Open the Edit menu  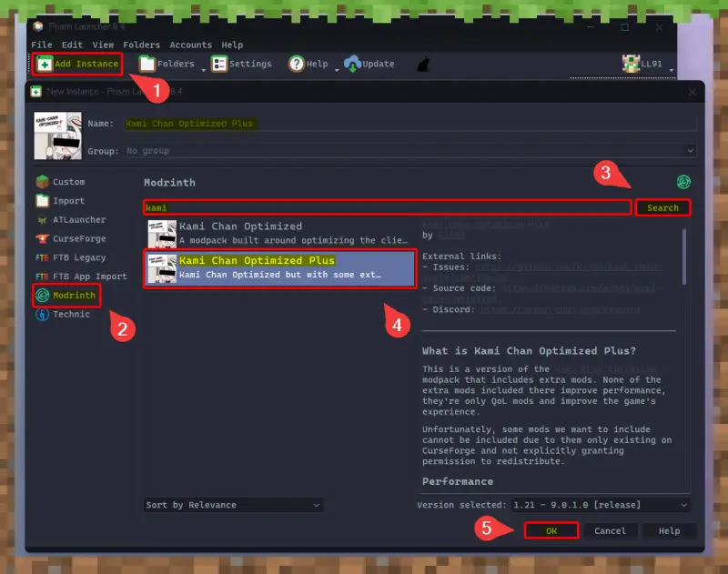(x=72, y=44)
